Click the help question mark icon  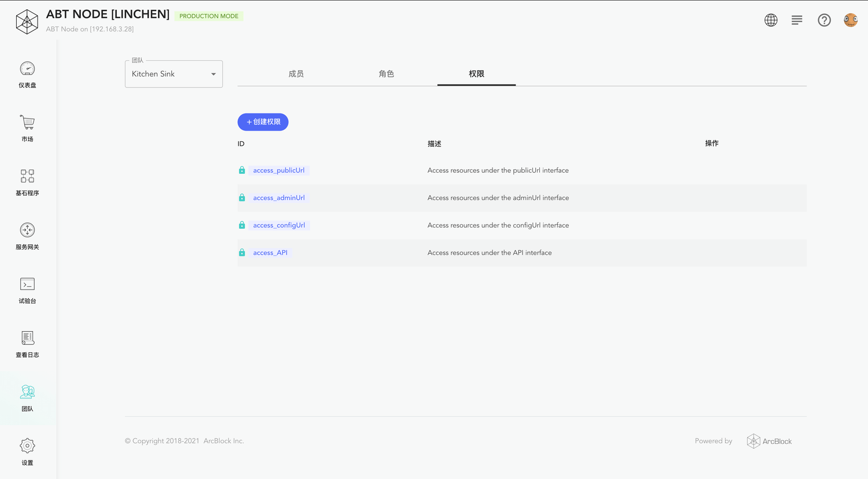(824, 20)
